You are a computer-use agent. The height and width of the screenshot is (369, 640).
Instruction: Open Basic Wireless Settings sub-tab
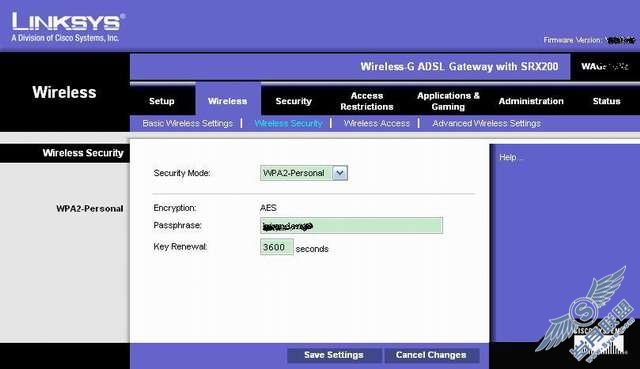(x=188, y=123)
